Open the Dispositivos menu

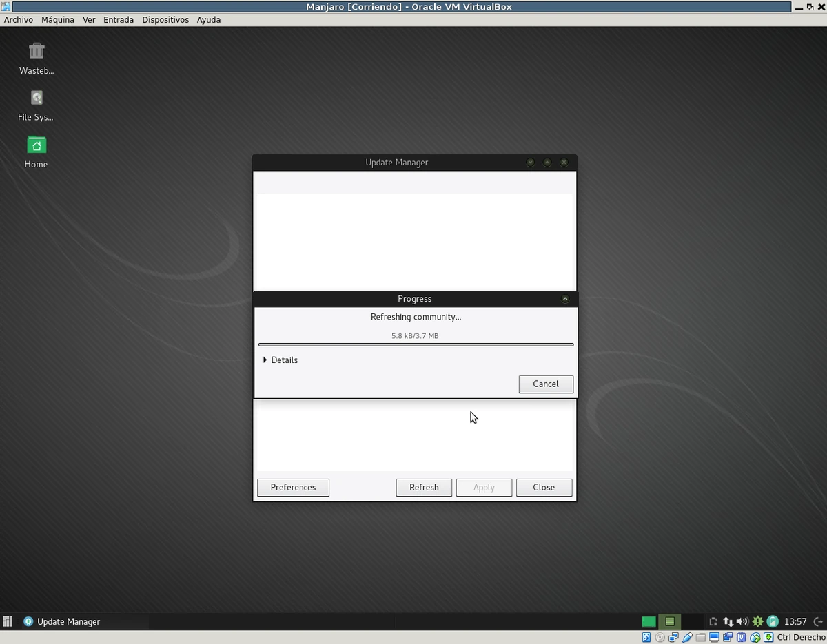point(165,19)
